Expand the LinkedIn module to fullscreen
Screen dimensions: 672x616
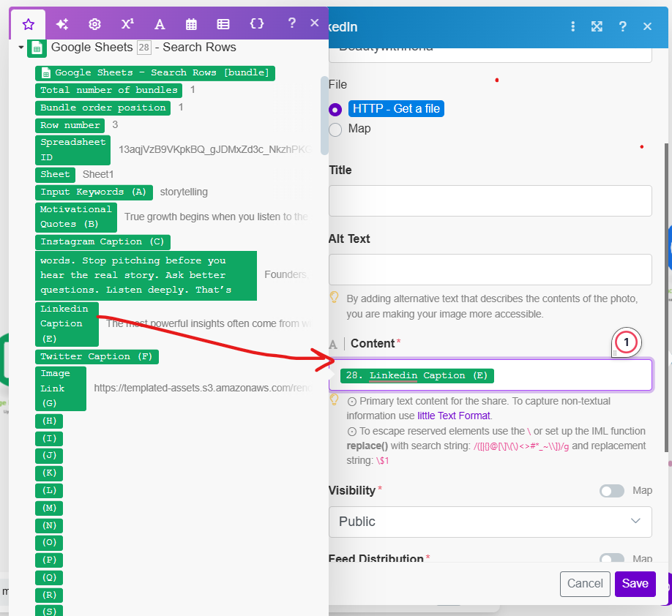597,26
